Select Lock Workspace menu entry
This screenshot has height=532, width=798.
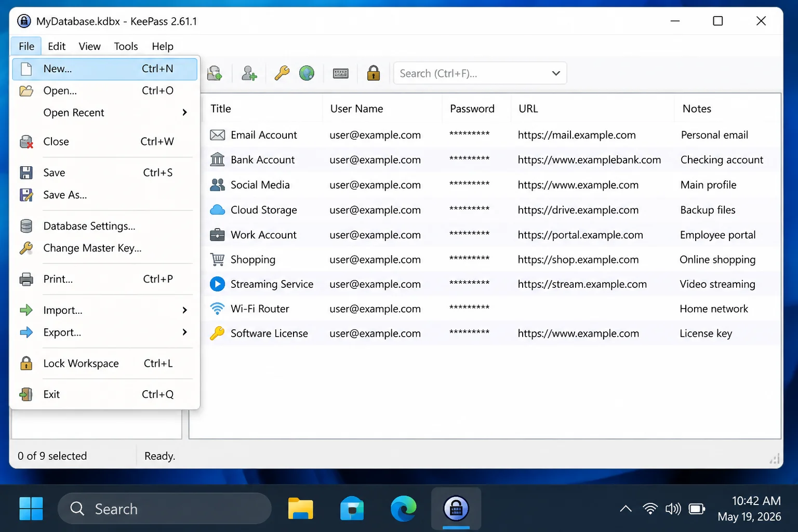(x=104, y=363)
